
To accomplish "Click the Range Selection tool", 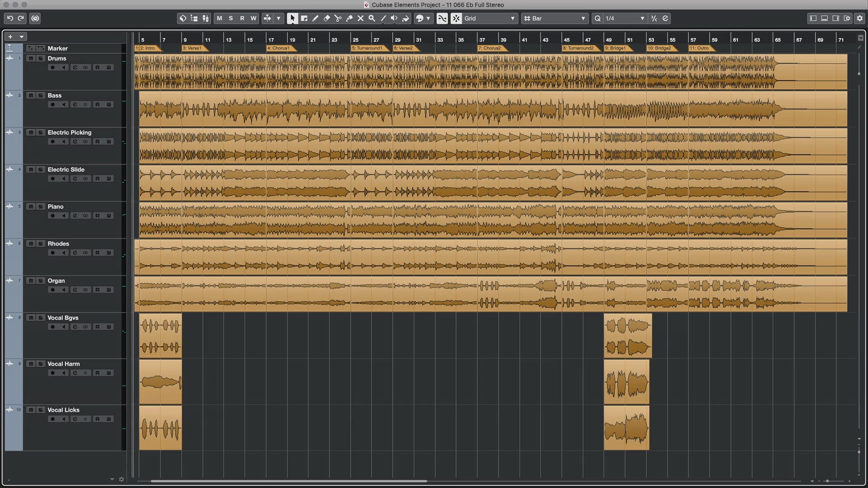I will (304, 19).
